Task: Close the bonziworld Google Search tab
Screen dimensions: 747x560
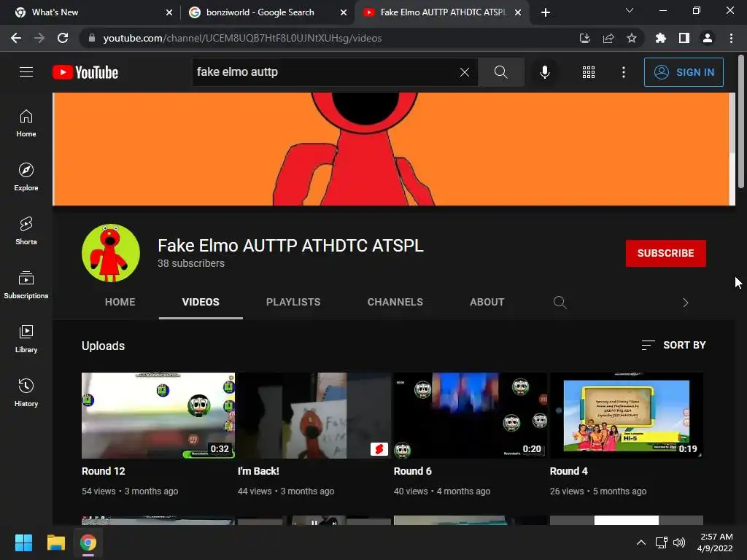Action: click(344, 13)
